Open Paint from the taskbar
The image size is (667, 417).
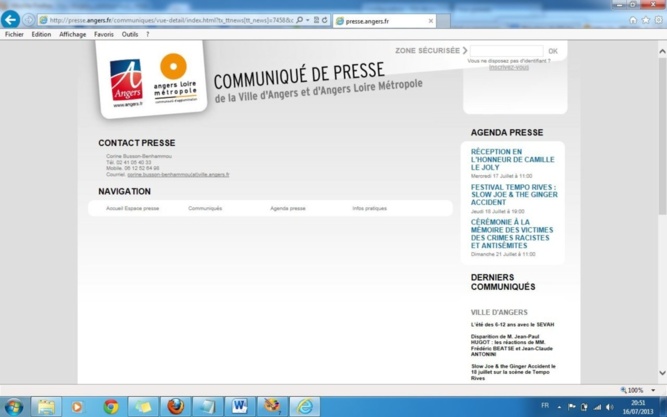(272, 407)
